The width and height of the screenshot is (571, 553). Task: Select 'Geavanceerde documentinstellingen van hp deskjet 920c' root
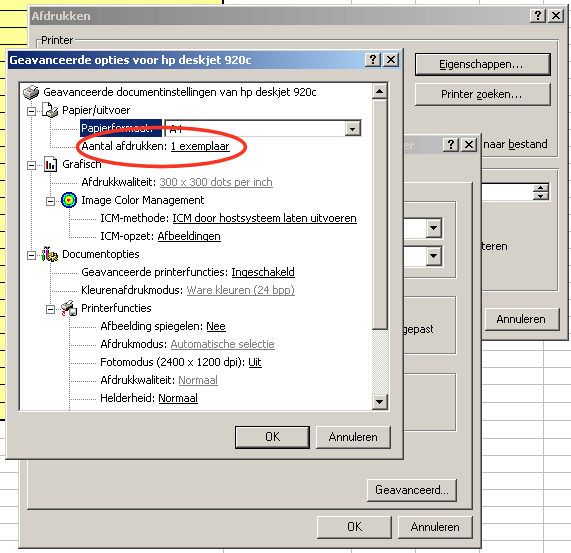pos(180,92)
